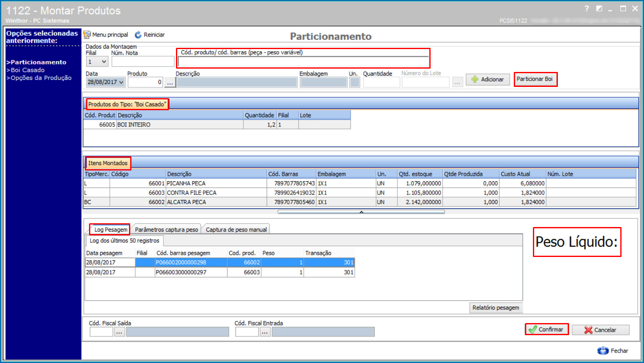Click the Cód. Barras column header
The height and width of the screenshot is (363, 644).
[x=292, y=174]
